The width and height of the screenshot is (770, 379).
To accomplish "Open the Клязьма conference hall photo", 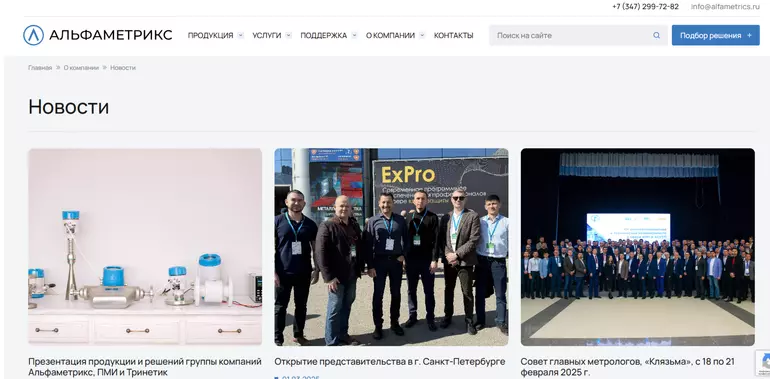I will [x=637, y=247].
